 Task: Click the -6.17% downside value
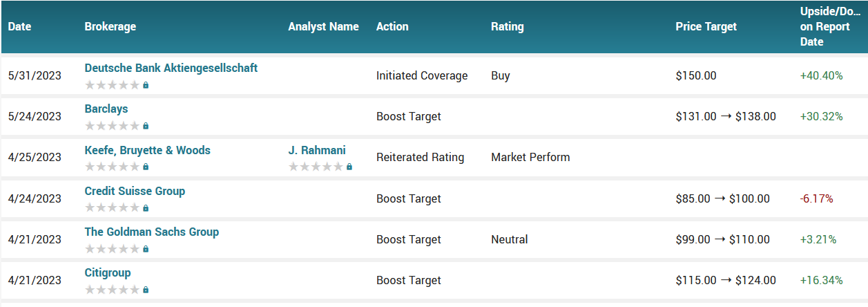(x=817, y=198)
